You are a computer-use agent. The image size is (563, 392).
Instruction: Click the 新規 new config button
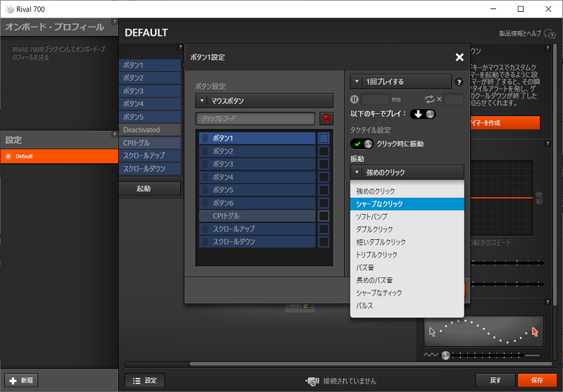(21, 381)
